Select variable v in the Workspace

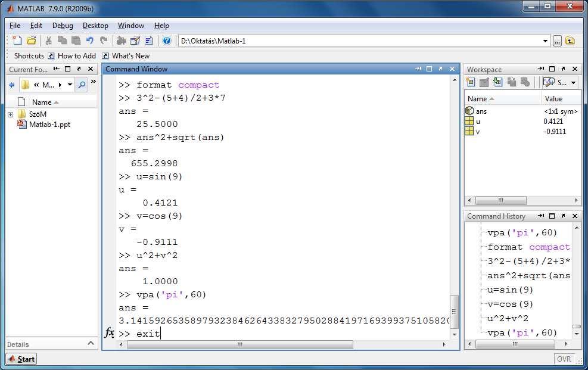tap(477, 131)
